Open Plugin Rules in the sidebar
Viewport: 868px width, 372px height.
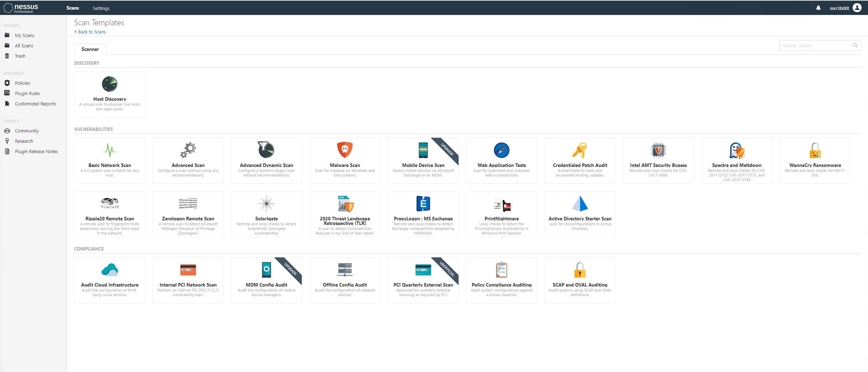coord(27,93)
